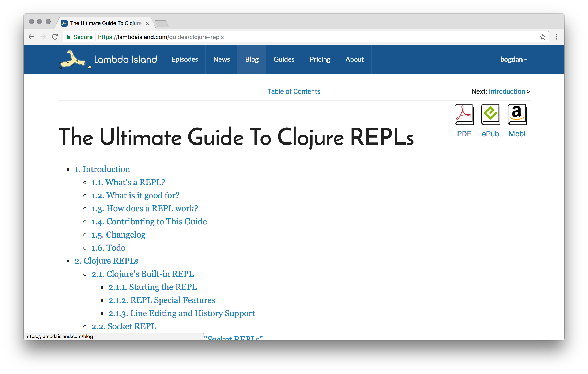Click the PDF download book icon
This screenshot has width=588, height=374.
[464, 114]
